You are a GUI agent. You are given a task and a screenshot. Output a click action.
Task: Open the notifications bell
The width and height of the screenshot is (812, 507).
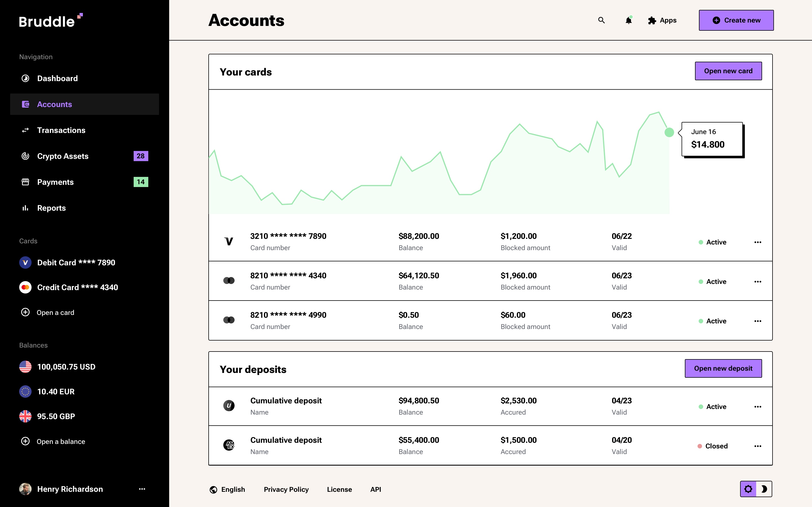tap(628, 21)
